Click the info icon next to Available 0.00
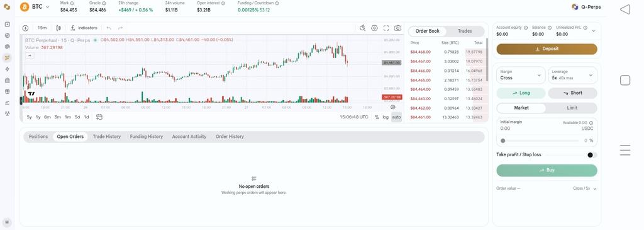This screenshot has width=644, height=230. coord(591,123)
